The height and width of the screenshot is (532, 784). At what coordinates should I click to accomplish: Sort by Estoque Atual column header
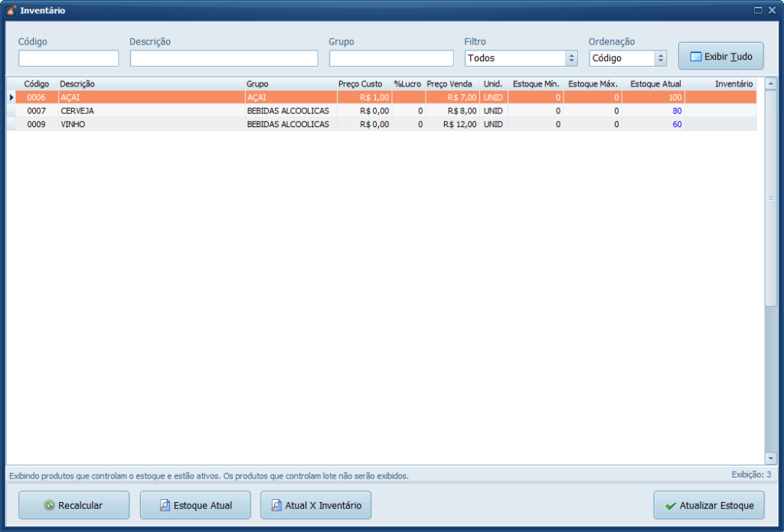point(655,83)
